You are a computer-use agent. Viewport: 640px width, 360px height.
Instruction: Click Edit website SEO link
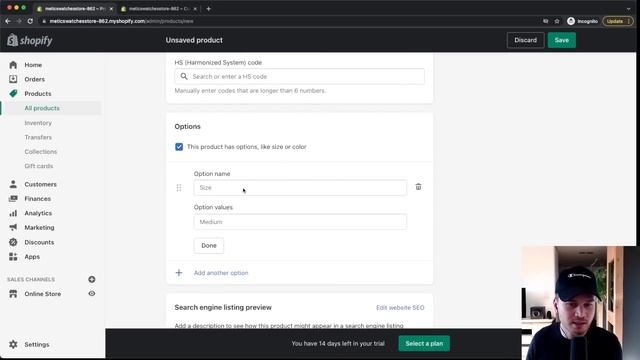tap(400, 307)
